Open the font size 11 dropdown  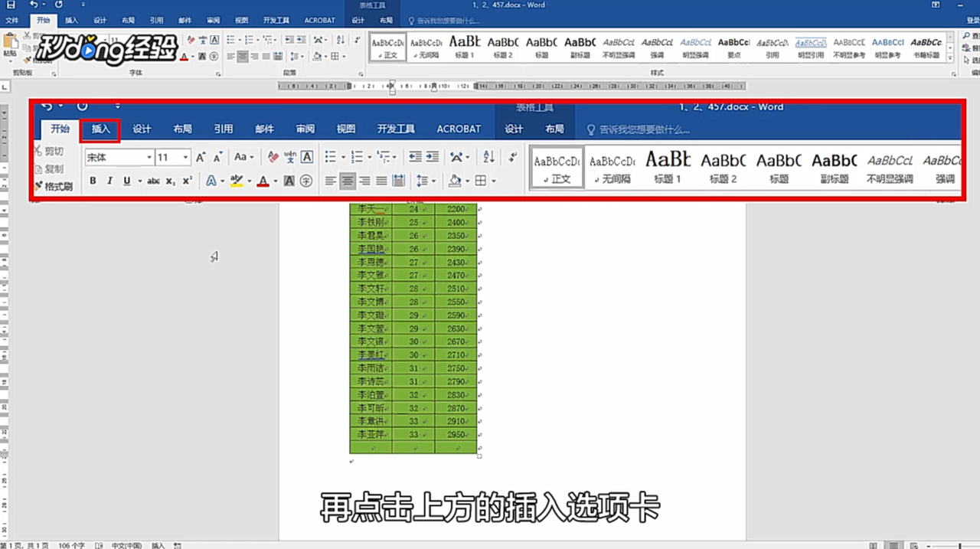click(185, 157)
